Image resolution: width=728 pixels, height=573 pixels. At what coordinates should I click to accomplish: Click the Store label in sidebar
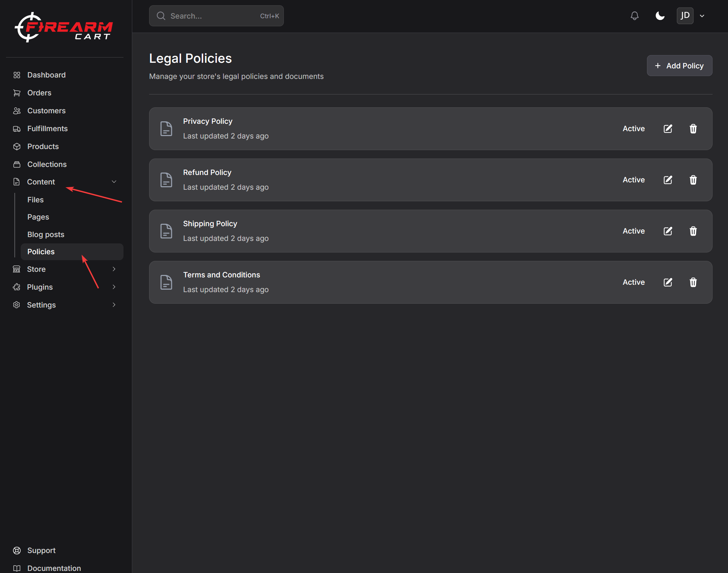[x=36, y=269]
